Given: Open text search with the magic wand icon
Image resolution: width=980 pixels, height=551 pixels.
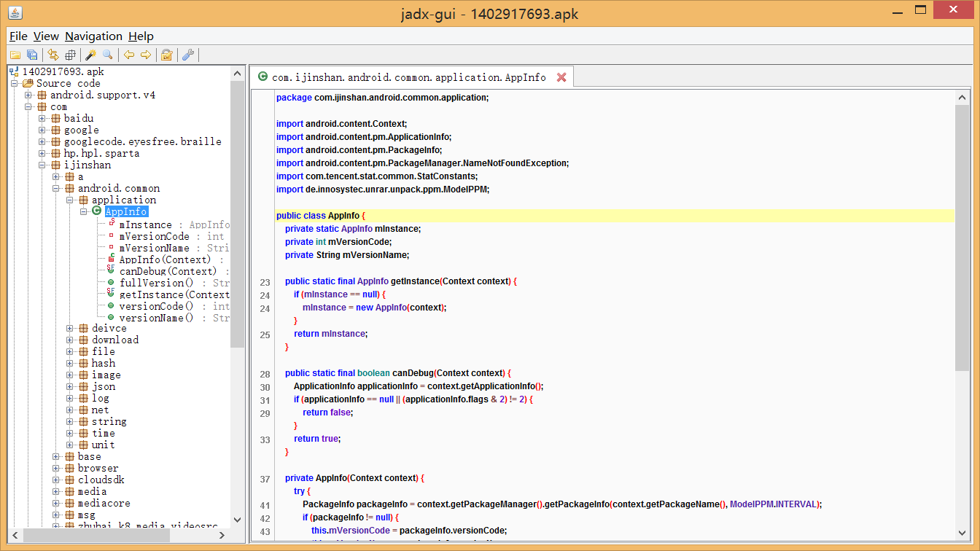Looking at the screenshot, I should tap(91, 55).
